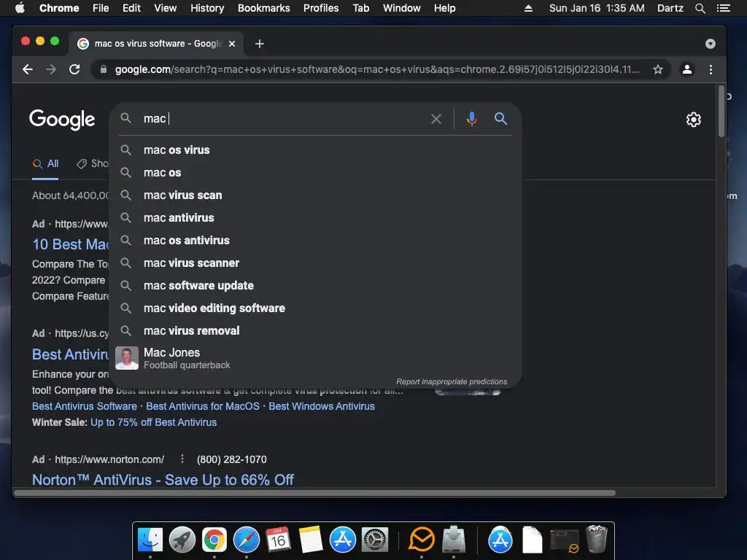This screenshot has height=560, width=747.
Task: Click the Chrome address bar URL
Action: point(376,69)
